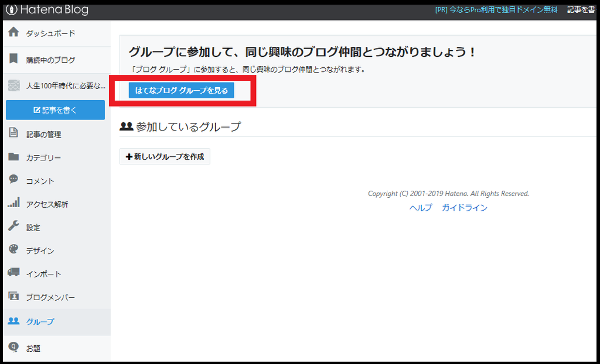Click はてなブログ グループを見る button
The height and width of the screenshot is (364, 600).
click(182, 91)
